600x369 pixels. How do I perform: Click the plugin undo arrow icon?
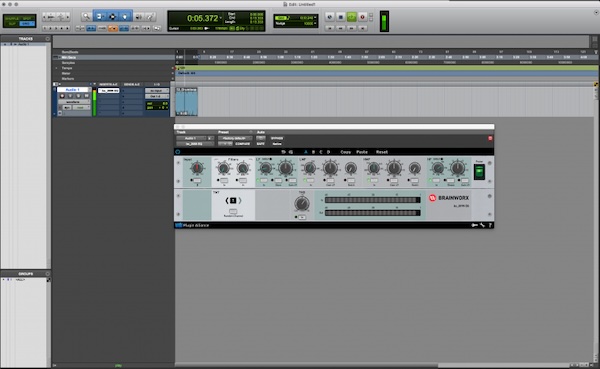(x=284, y=152)
